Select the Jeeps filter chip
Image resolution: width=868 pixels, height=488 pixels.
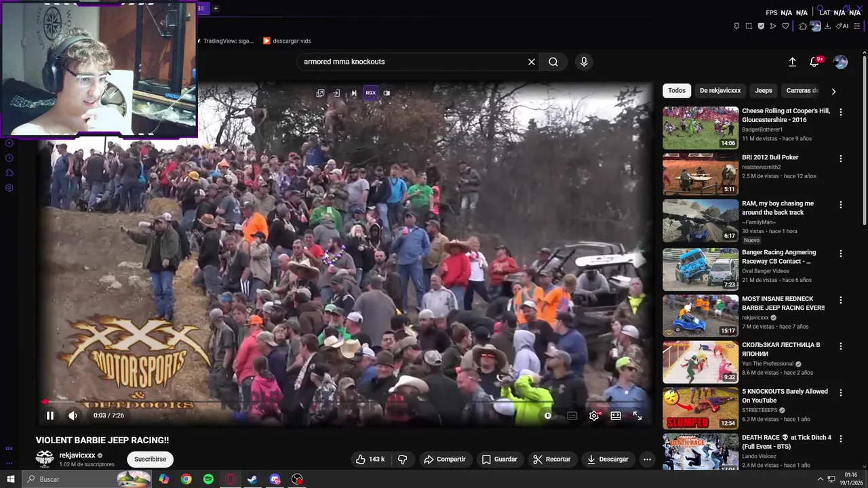(764, 90)
